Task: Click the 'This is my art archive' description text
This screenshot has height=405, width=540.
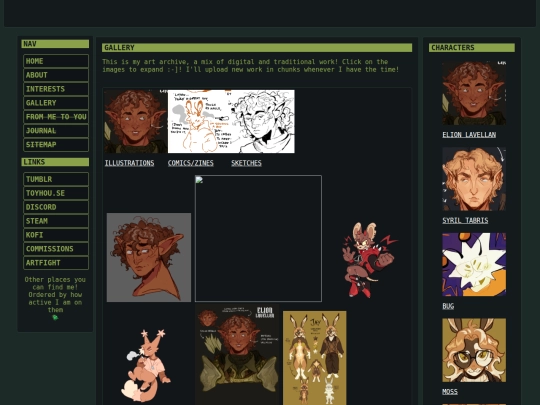Action: point(250,65)
